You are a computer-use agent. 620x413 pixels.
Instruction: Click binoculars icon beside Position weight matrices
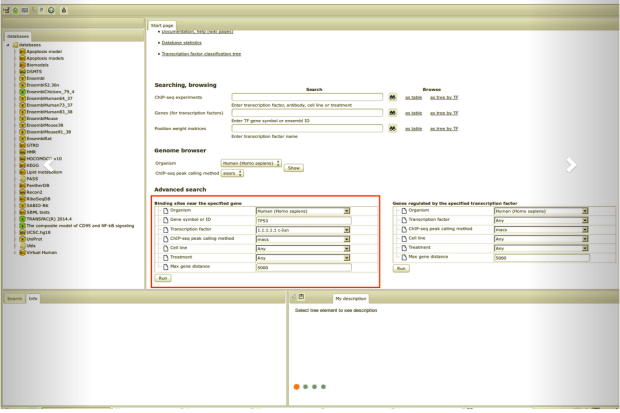(x=394, y=129)
